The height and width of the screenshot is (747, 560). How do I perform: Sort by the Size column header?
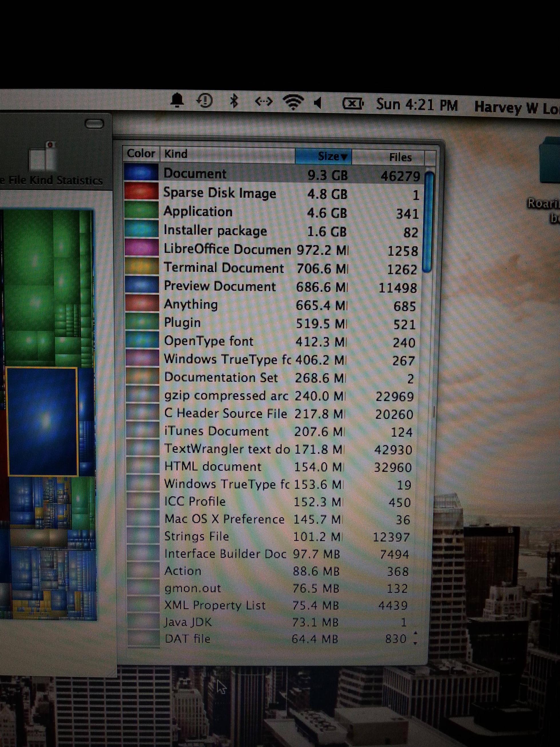(323, 156)
